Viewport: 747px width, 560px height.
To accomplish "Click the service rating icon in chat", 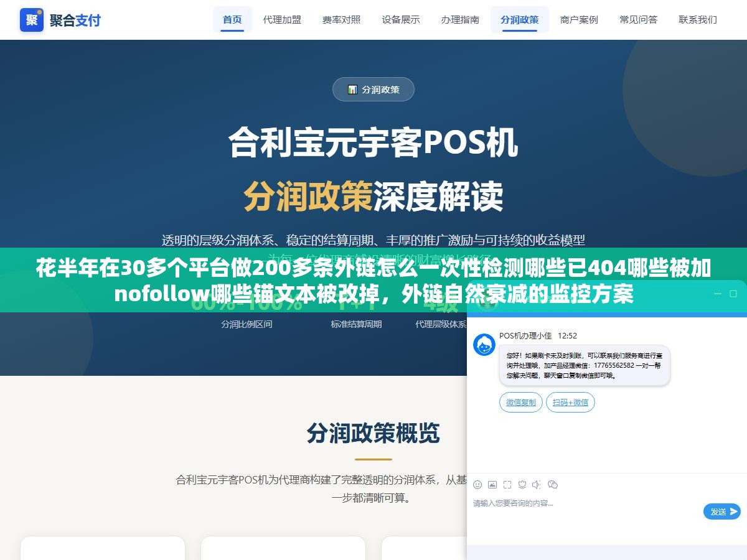I will [x=522, y=484].
